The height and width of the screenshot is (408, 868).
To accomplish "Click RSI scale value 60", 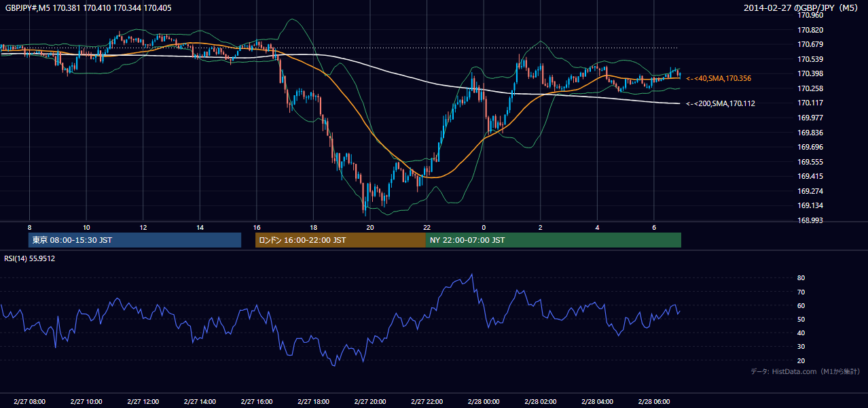I will (801, 305).
